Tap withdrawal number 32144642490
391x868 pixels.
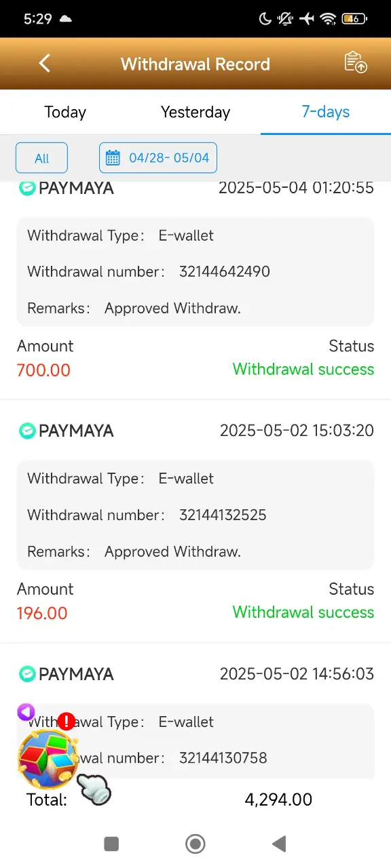point(225,272)
